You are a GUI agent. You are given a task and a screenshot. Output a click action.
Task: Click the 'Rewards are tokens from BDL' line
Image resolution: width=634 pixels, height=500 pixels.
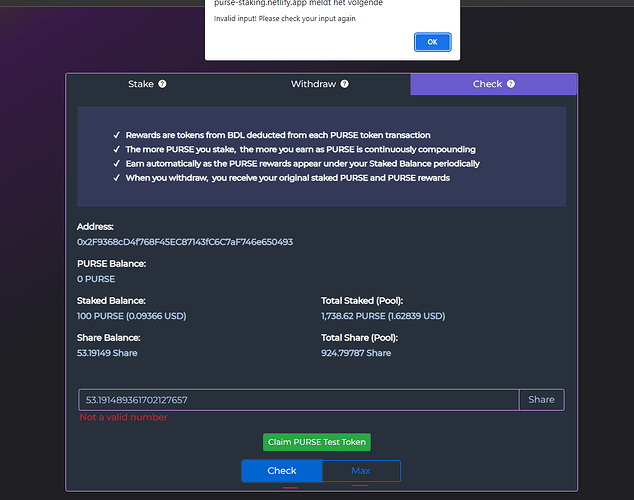click(x=278, y=135)
